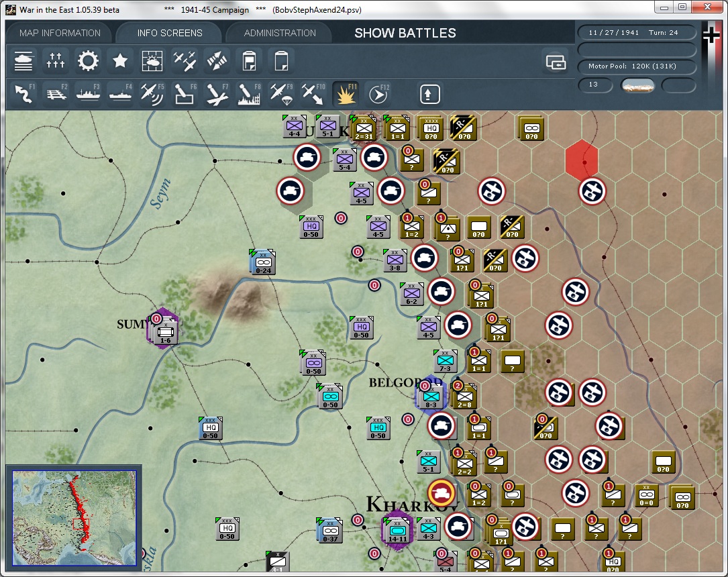Select the Soviet 2=2 unit counter
This screenshot has height=577, width=728.
pos(465,464)
